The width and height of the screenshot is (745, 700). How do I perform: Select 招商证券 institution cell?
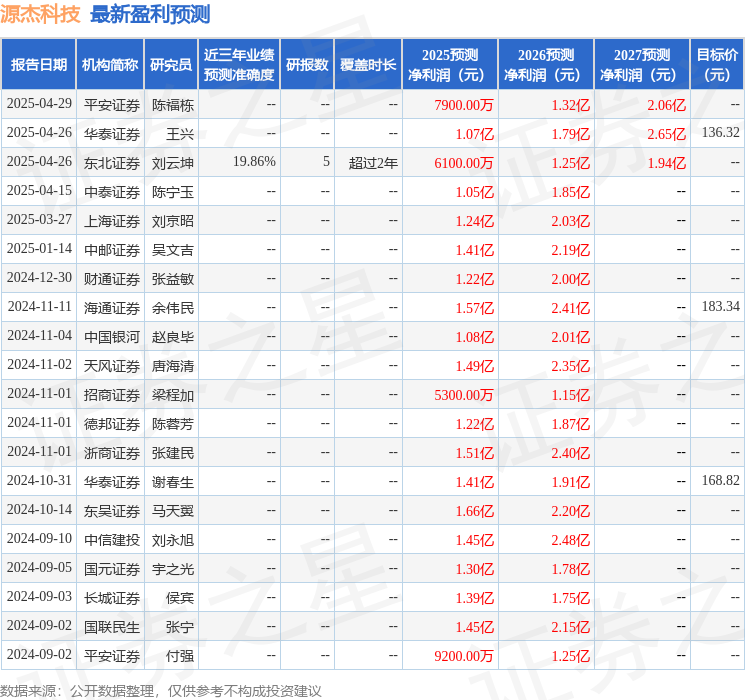tap(110, 394)
